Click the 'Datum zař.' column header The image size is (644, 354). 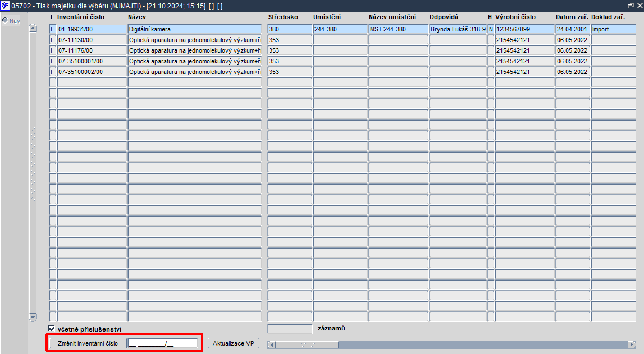click(572, 17)
